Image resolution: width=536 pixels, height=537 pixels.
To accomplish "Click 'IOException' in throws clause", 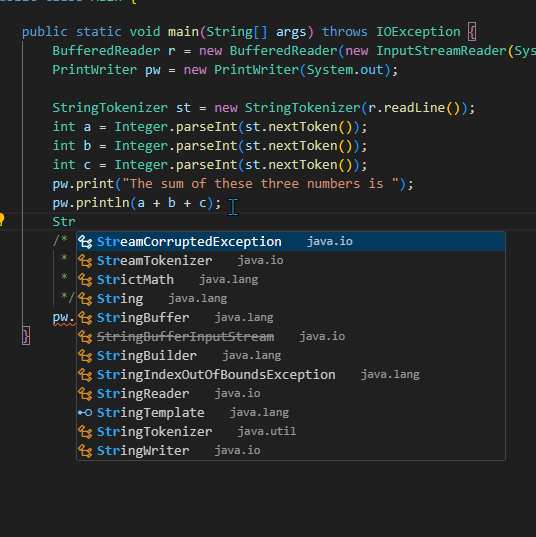I will pos(418,32).
